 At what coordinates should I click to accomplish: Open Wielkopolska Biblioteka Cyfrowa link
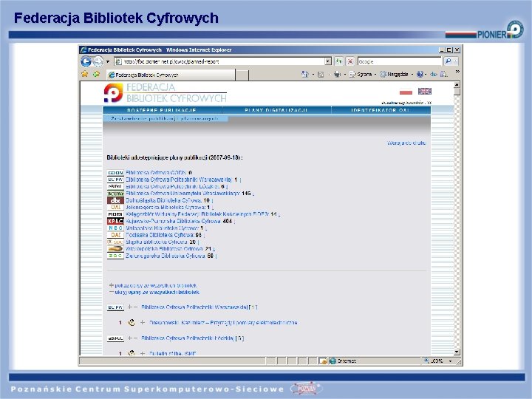click(x=164, y=249)
